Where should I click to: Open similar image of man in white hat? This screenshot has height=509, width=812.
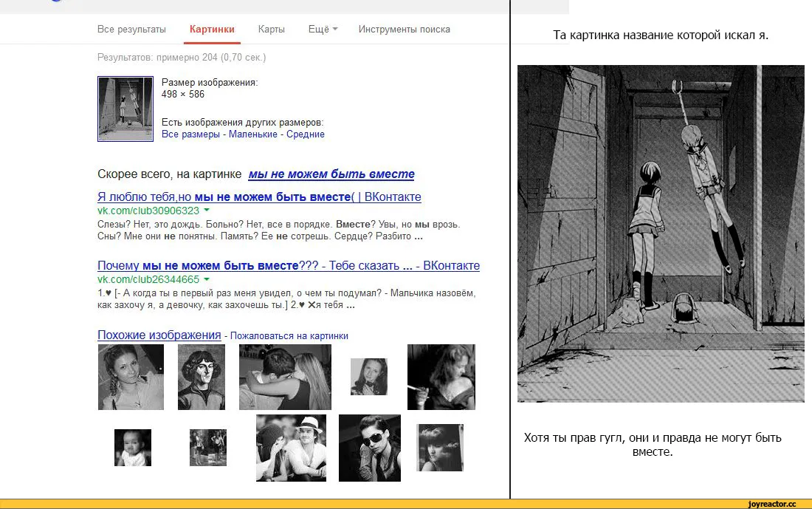291,448
